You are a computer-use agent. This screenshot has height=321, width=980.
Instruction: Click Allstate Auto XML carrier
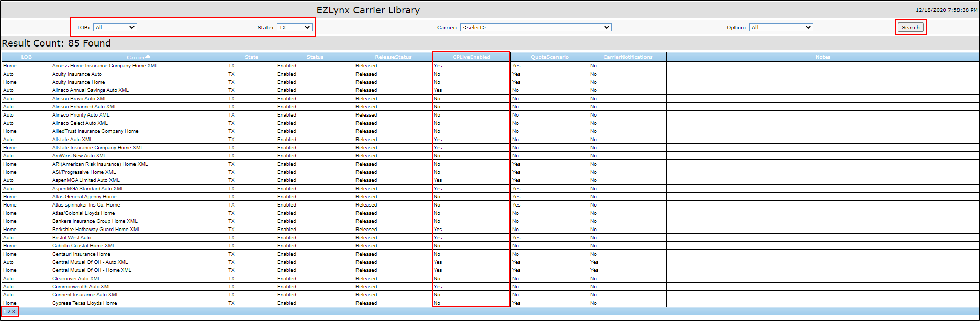[72, 140]
